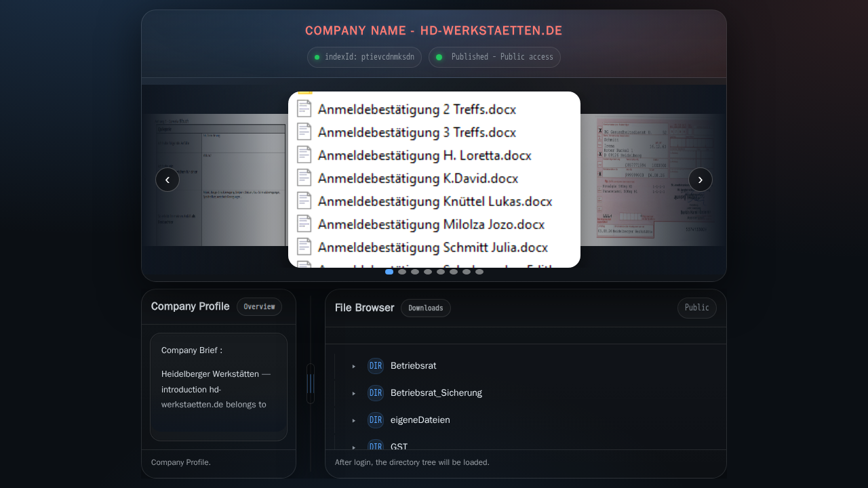Click the After login directory tree notice
The image size is (868, 488).
(x=412, y=462)
